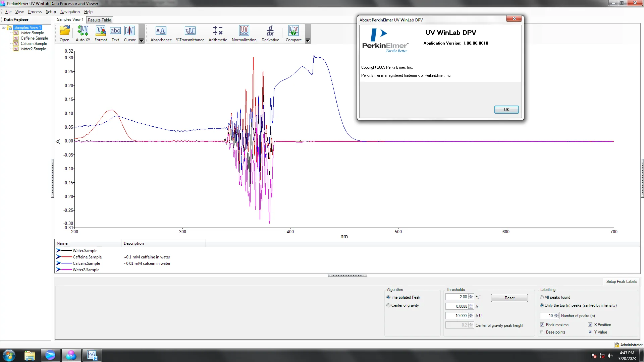Adjust A threshold spinner arrows
Screen dimensions: 644x362
click(x=471, y=306)
